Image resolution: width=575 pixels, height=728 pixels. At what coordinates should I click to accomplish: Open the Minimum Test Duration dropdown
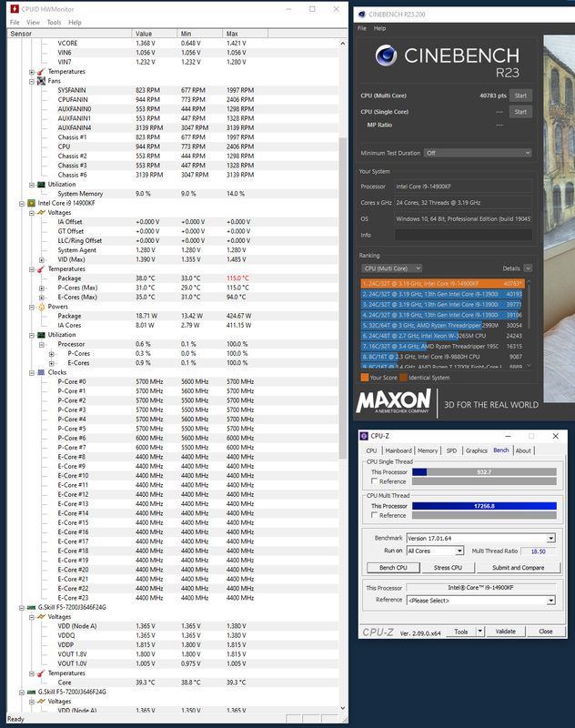(478, 153)
